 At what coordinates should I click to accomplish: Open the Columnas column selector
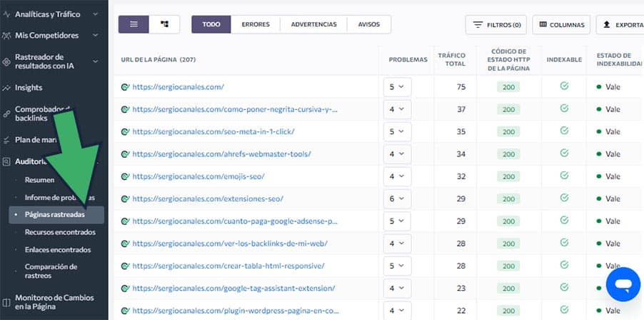(561, 25)
